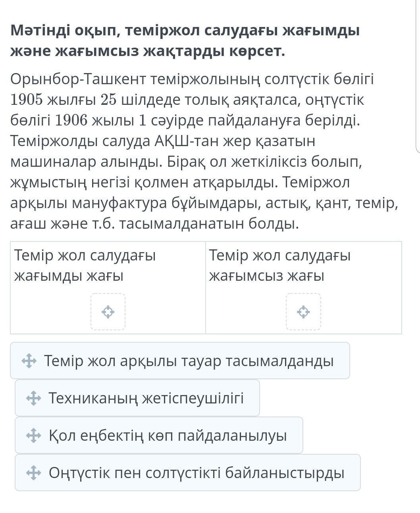Image resolution: width=420 pixels, height=513 pixels.
Task: Pick the 'Оңтүстік пен солтүстікті байланыстырды' answer text
Action: [197, 473]
